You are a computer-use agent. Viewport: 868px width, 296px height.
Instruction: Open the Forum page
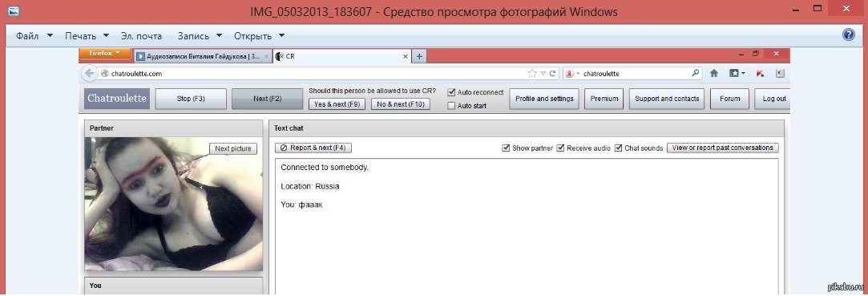tap(729, 99)
